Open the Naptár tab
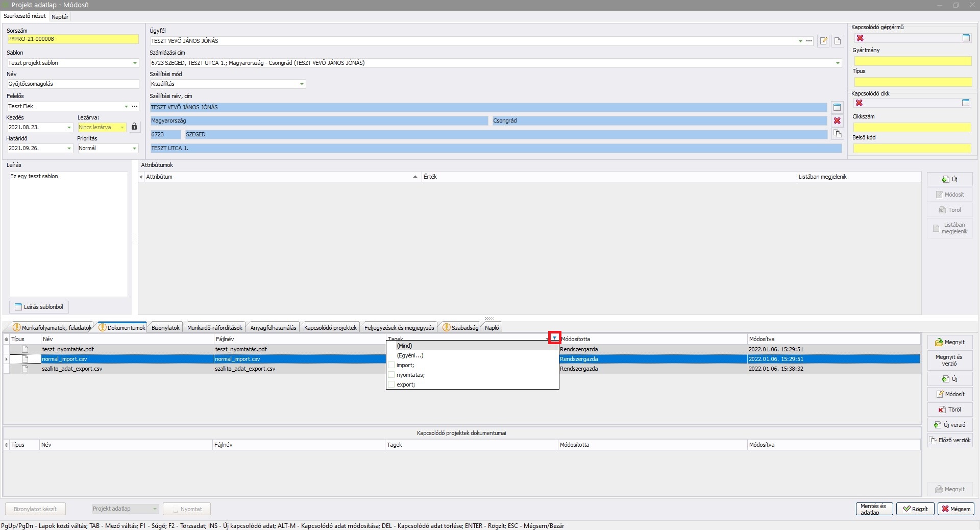Image resolution: width=980 pixels, height=530 pixels. point(60,17)
